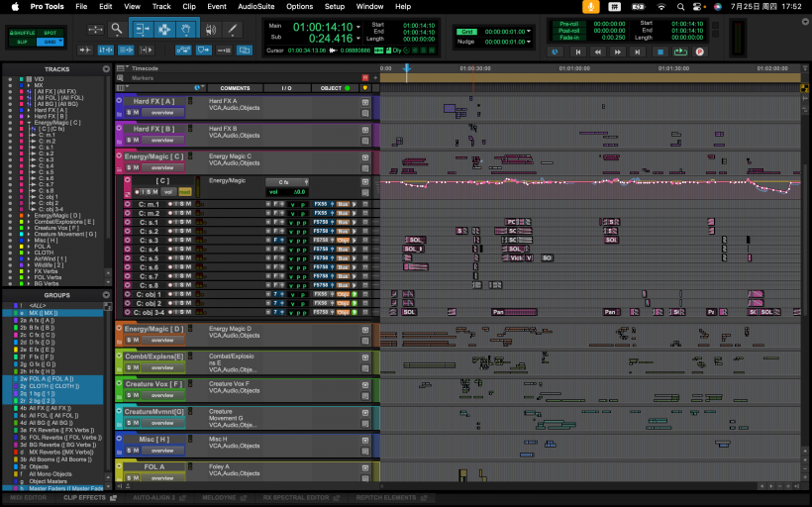Open C fx output selector on [ C ] track
The height and width of the screenshot is (507, 812).
[x=287, y=182]
